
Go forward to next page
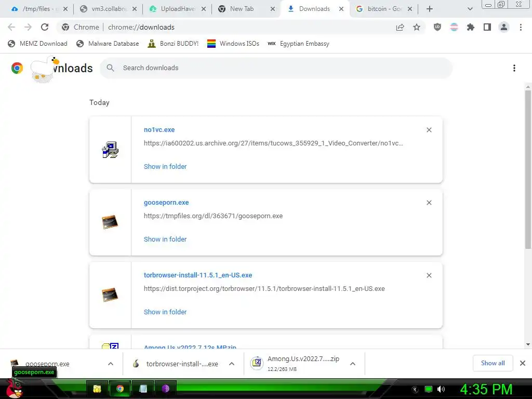coord(28,27)
